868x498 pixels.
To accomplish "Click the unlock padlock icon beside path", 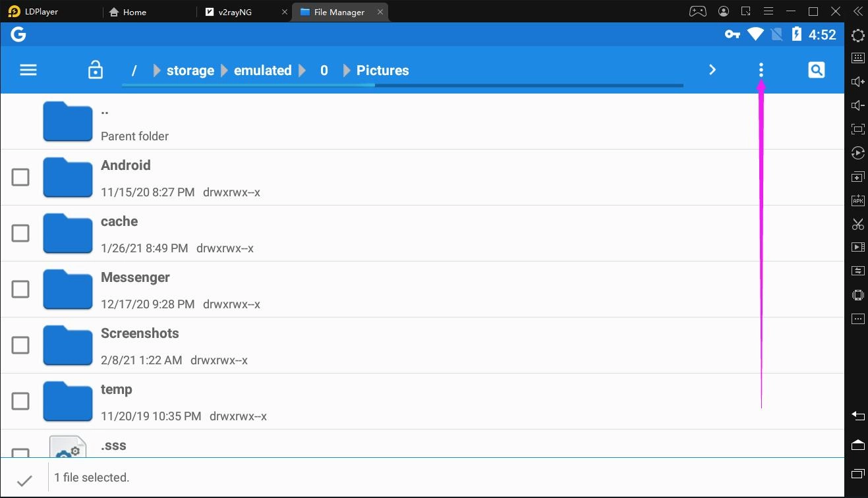I will [95, 69].
